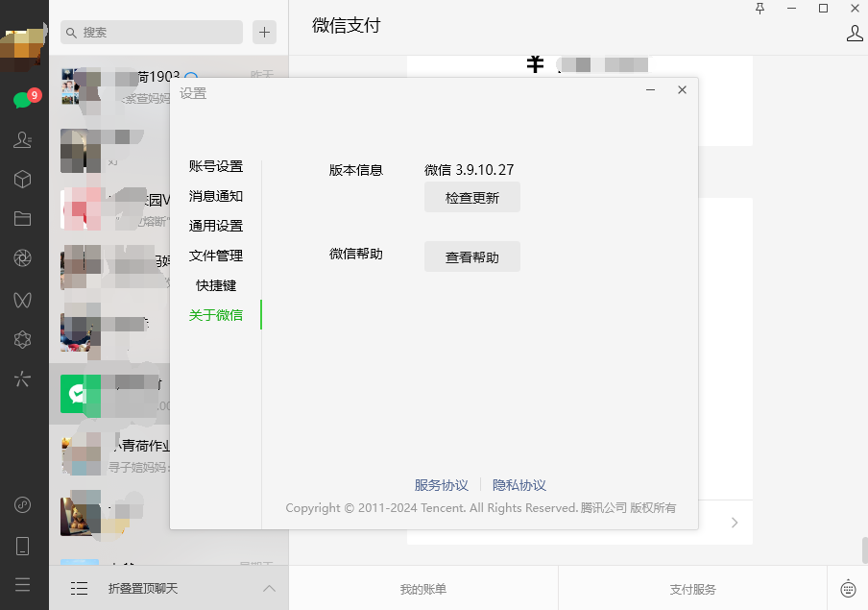Collapse pinned chats with 折叠置顶聊天 chevron
The height and width of the screenshot is (610, 868).
click(x=269, y=588)
